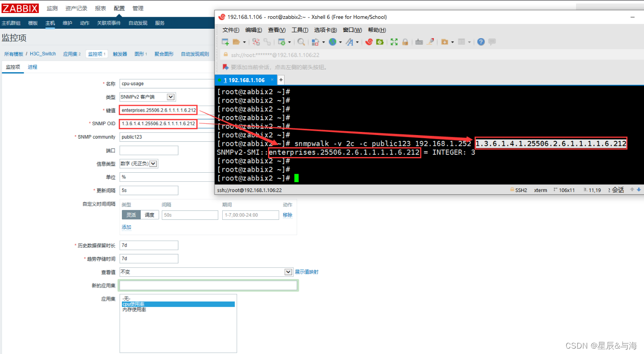This screenshot has width=644, height=354.
Task: Click the 所有模板 breadcrumb link
Action: pyautogui.click(x=14, y=54)
